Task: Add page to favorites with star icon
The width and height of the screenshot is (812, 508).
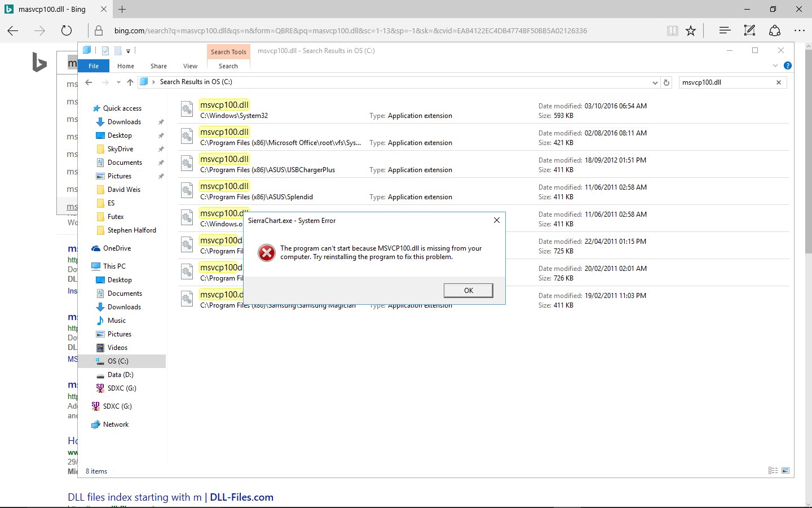Action: point(691,30)
